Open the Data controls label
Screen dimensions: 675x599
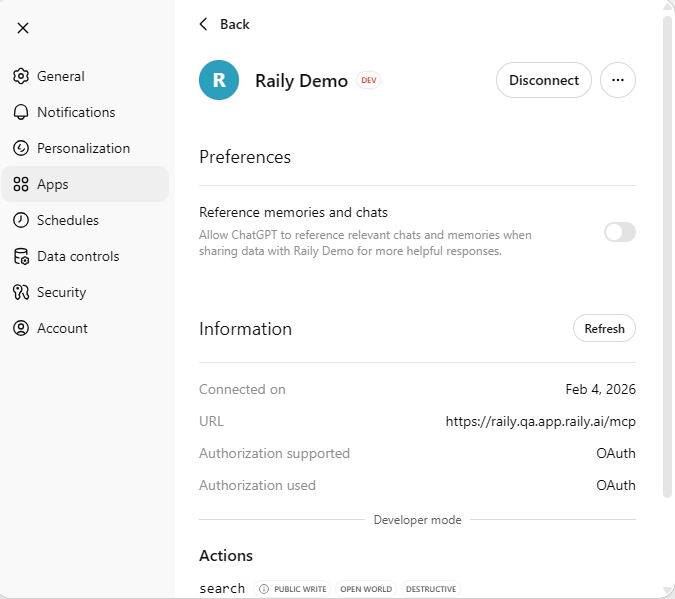point(78,256)
